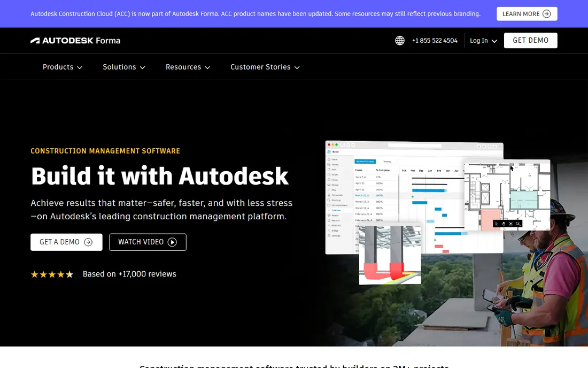Open the globe language selector
Viewport: 588px width, 368px height.
[x=400, y=41]
